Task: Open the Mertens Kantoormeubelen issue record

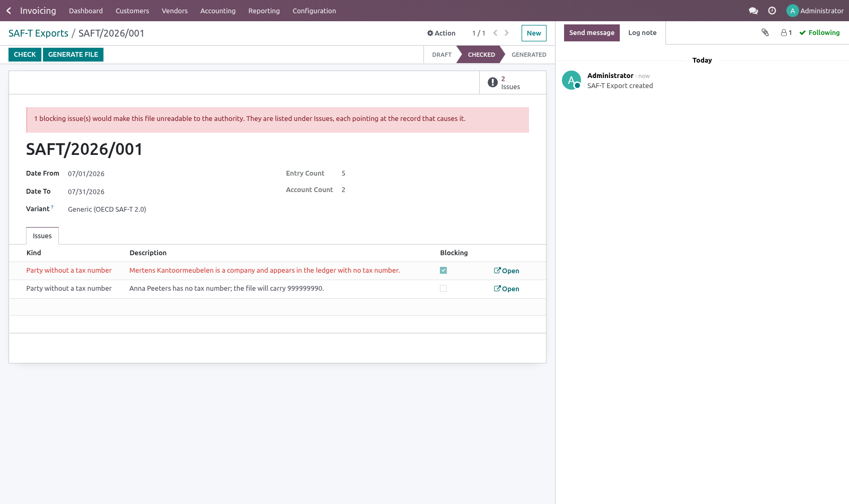Action: point(507,271)
